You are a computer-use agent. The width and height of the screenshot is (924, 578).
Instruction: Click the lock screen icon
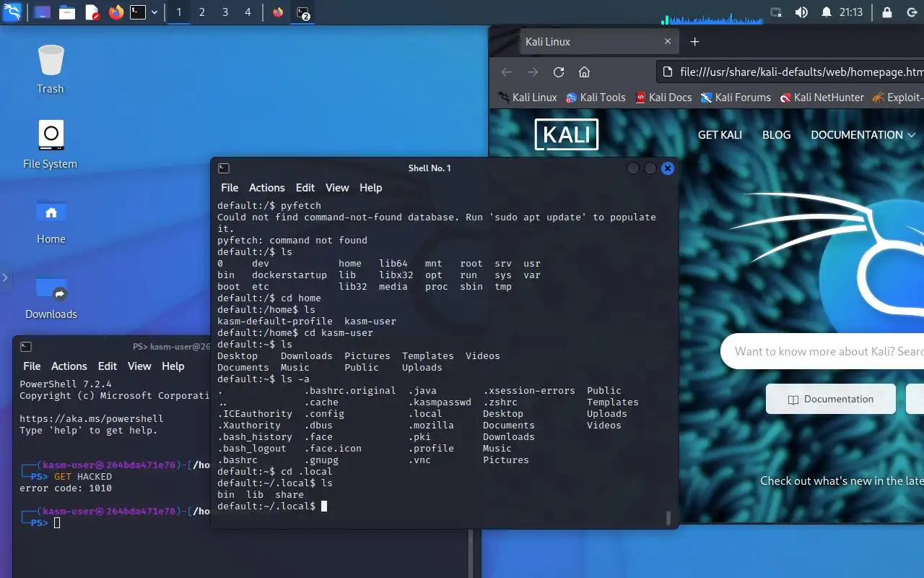[x=887, y=12]
